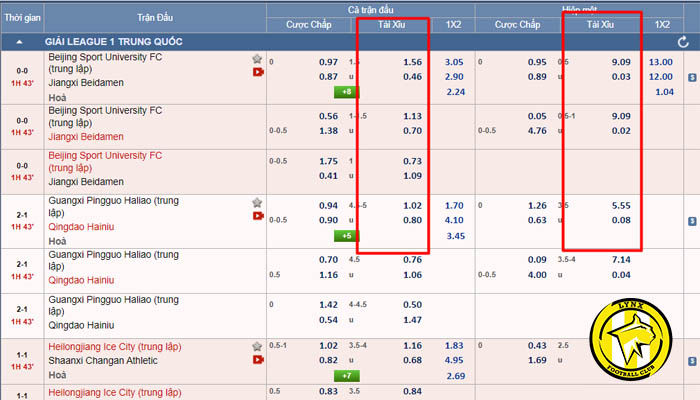This screenshot has width=700, height=400.
Task: Choose draw odds 3.45
Action: coord(456,236)
